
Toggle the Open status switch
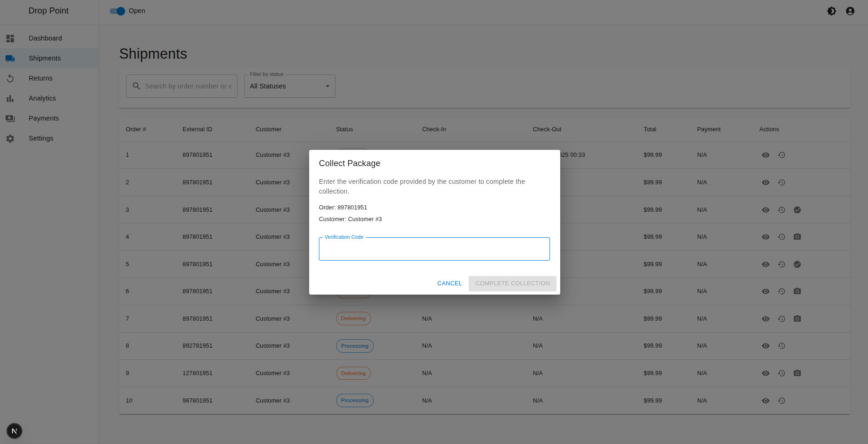[118, 11]
